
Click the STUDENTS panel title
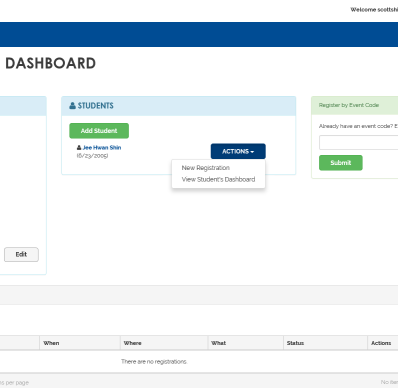point(96,106)
